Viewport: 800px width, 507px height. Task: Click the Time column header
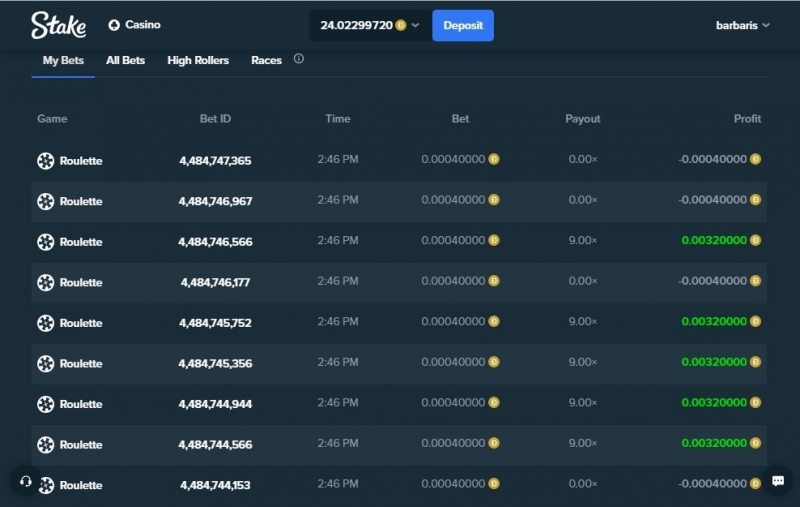(x=338, y=119)
